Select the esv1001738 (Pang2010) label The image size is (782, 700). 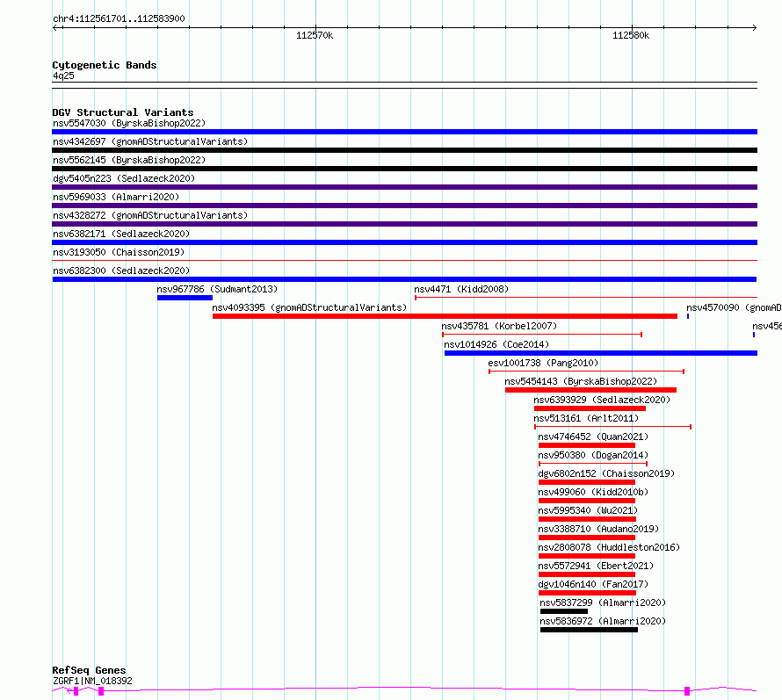click(x=543, y=363)
